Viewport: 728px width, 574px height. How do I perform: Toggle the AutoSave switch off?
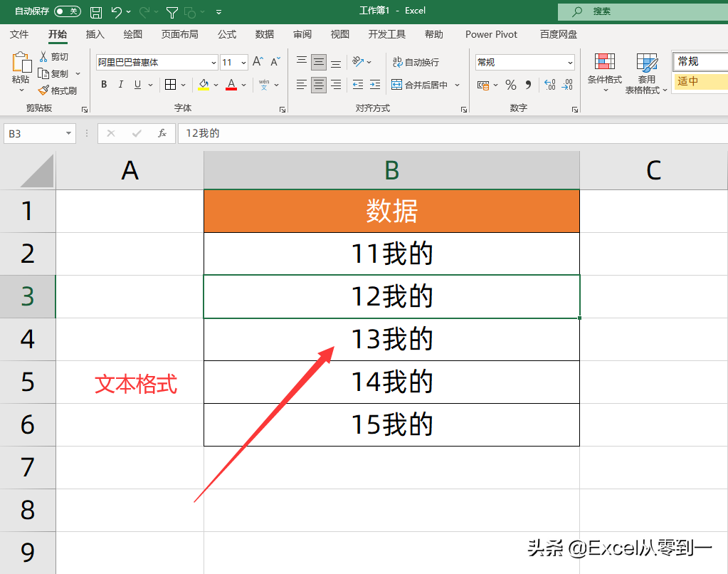point(68,11)
